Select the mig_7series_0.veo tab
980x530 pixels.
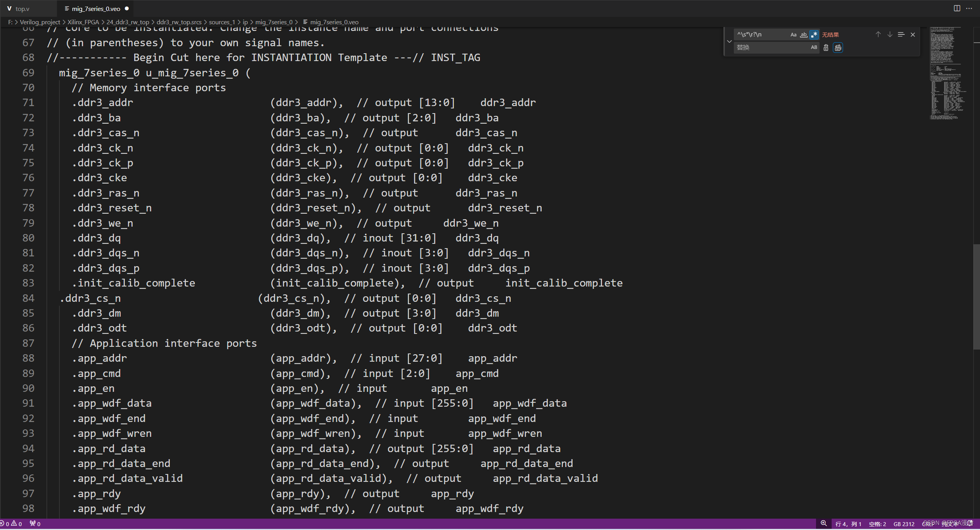pyautogui.click(x=96, y=9)
